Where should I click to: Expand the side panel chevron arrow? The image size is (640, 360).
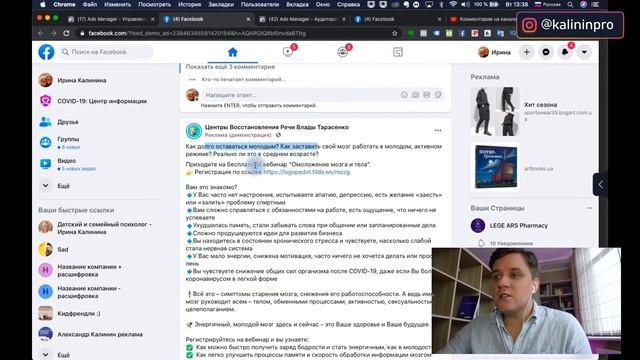(600, 184)
